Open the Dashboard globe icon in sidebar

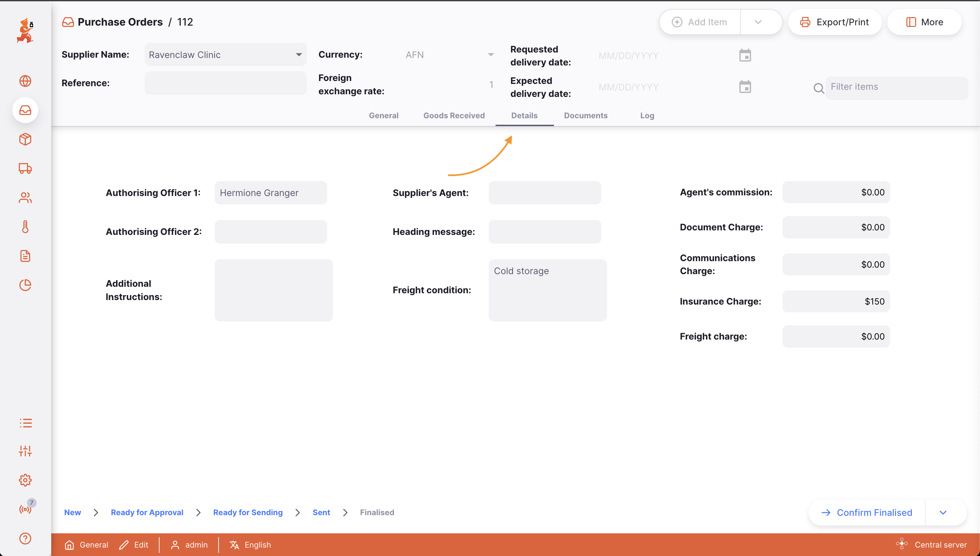[25, 81]
